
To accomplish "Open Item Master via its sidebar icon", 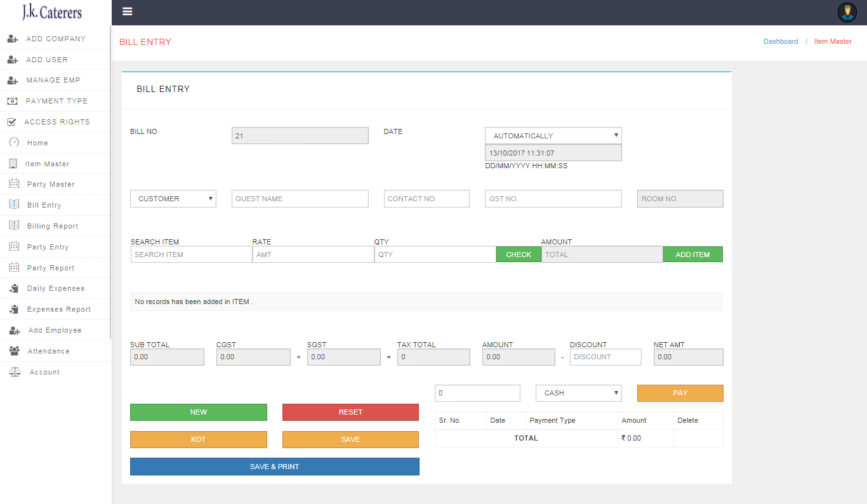I will [x=13, y=163].
